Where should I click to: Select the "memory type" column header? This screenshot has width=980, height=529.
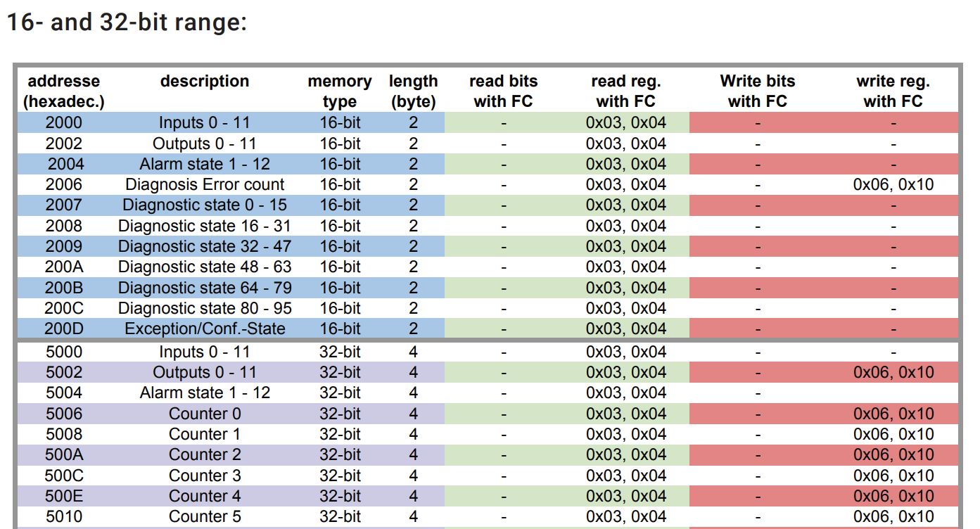[340, 91]
